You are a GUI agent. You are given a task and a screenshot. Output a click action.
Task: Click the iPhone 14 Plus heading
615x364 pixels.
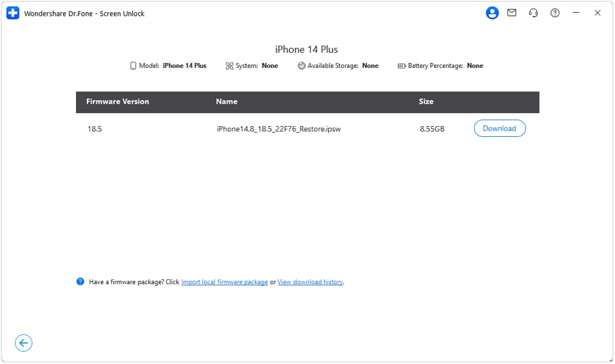click(x=306, y=49)
